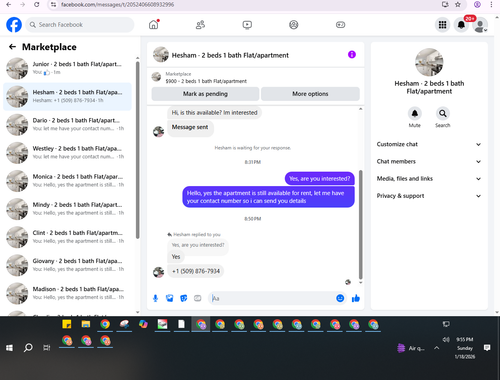Go to the Home feed icon
The image size is (500, 380).
[154, 25]
